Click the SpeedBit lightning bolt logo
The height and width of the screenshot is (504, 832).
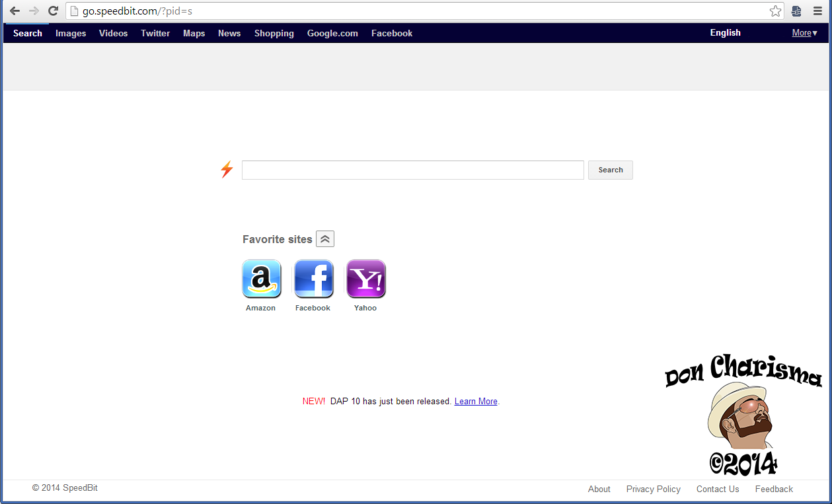click(x=227, y=170)
